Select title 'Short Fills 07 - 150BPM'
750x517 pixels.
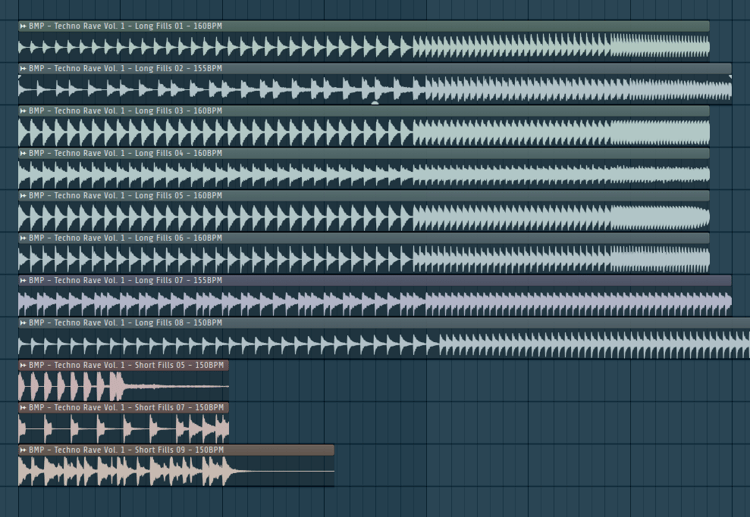pyautogui.click(x=179, y=407)
